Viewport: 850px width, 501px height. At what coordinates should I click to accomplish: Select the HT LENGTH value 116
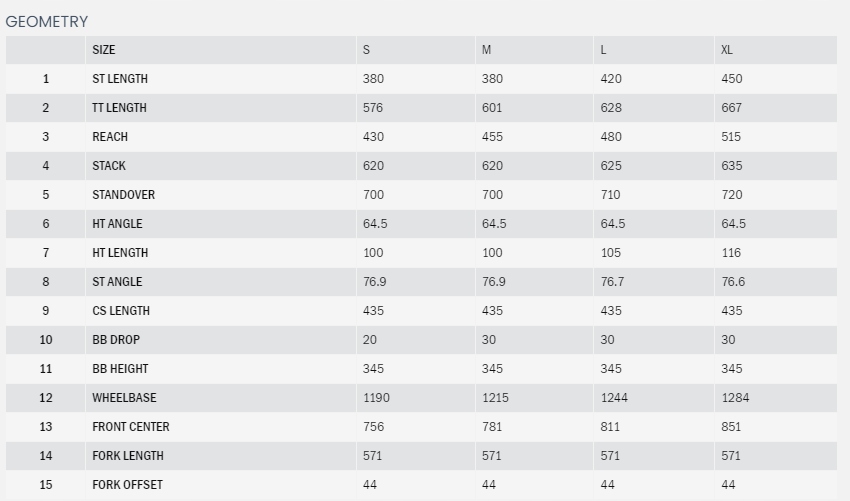[x=732, y=253]
